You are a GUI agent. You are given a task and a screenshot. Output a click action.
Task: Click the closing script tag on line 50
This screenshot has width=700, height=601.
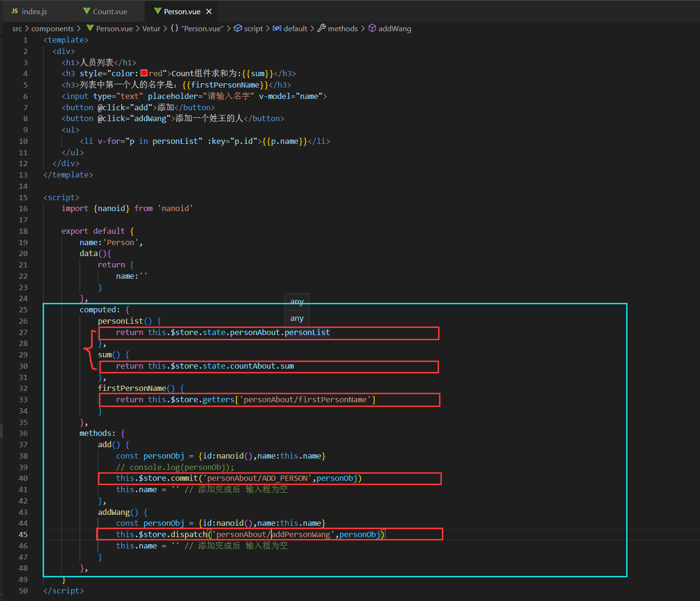click(63, 591)
